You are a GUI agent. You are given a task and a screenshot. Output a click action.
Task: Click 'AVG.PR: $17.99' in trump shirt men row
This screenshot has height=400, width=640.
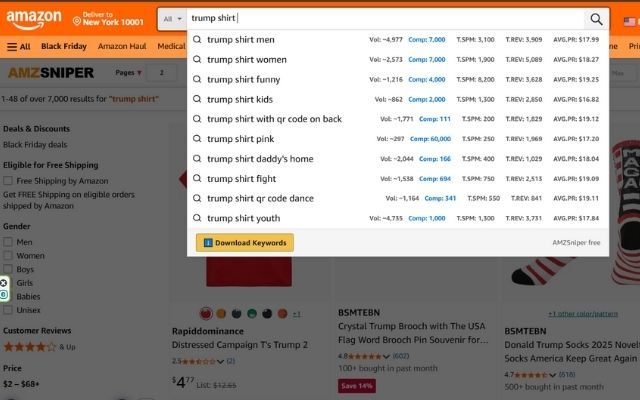tap(576, 40)
